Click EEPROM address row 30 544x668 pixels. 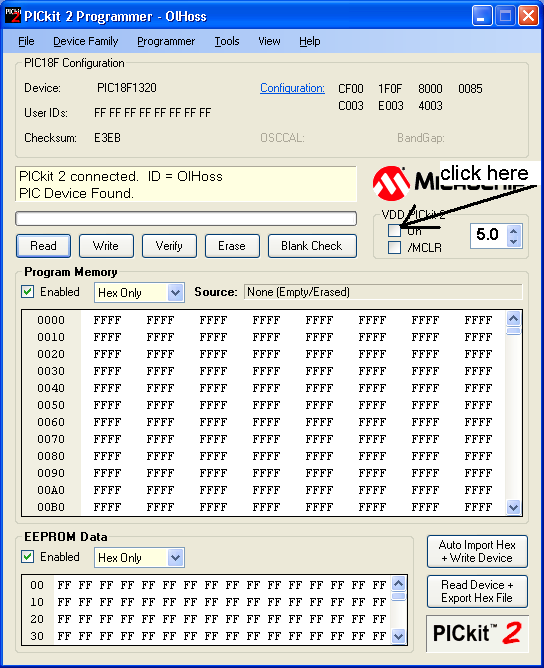point(37,636)
